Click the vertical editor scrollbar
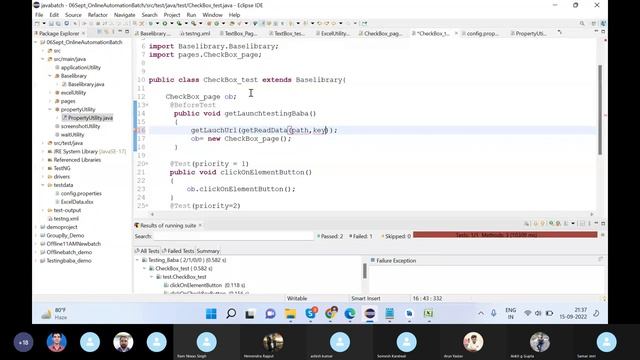This screenshot has height=360, width=640. pos(600,109)
